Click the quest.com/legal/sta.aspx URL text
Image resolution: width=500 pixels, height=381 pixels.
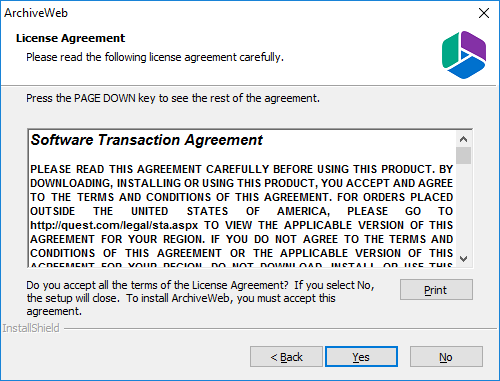click(114, 225)
